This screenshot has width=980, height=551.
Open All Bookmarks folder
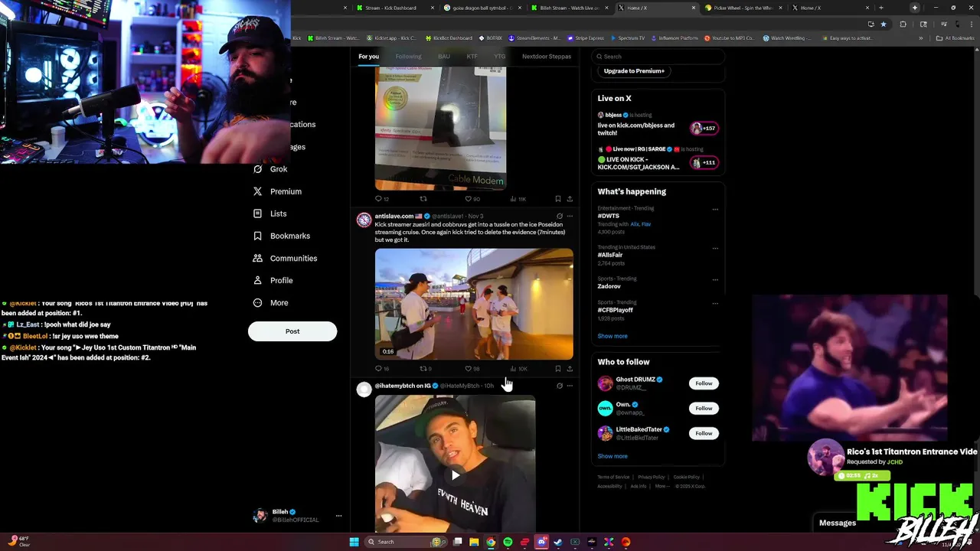[x=955, y=38]
